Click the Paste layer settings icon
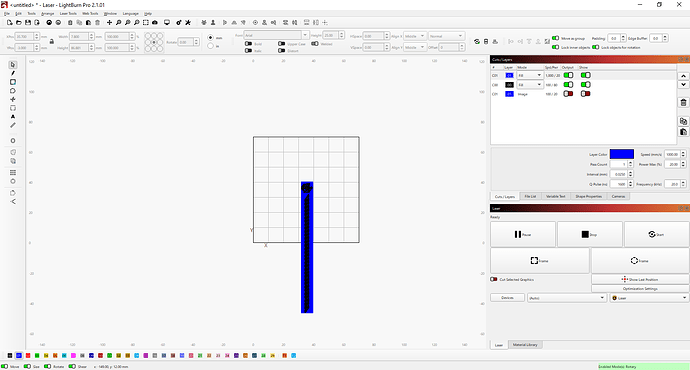This screenshot has height=370, width=690. pos(683,132)
